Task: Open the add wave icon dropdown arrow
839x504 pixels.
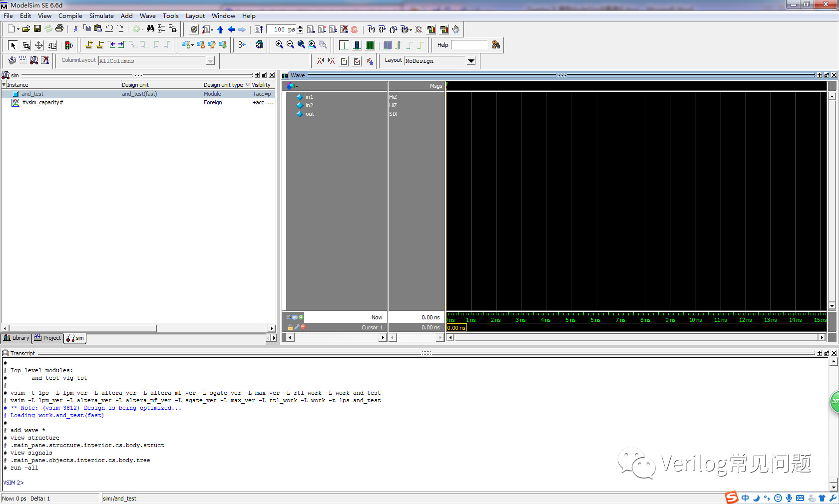Action: pyautogui.click(x=192, y=45)
